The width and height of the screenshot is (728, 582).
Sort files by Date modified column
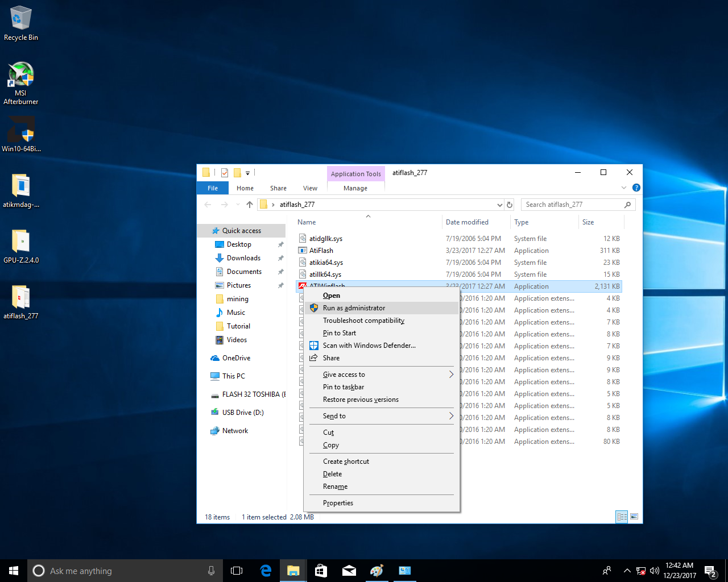(x=467, y=222)
